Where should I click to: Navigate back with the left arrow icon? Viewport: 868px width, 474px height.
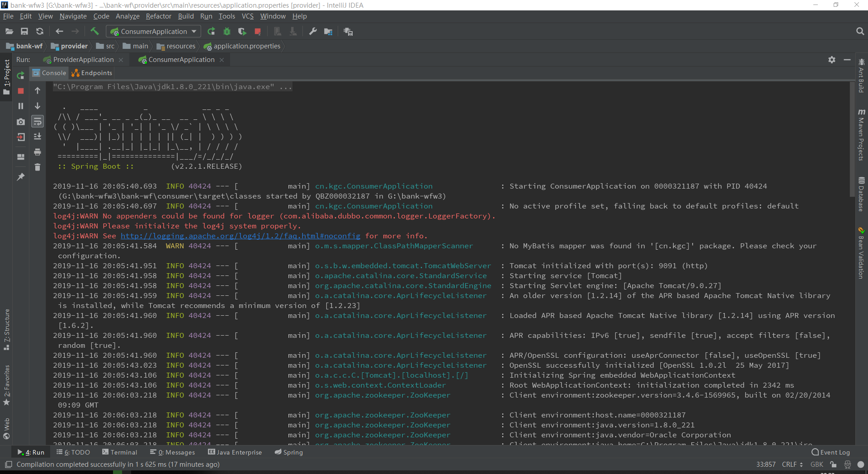(x=59, y=32)
